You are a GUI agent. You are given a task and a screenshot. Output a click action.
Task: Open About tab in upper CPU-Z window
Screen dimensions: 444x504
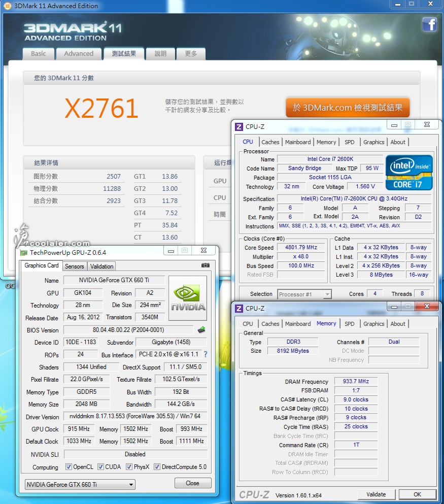click(398, 142)
